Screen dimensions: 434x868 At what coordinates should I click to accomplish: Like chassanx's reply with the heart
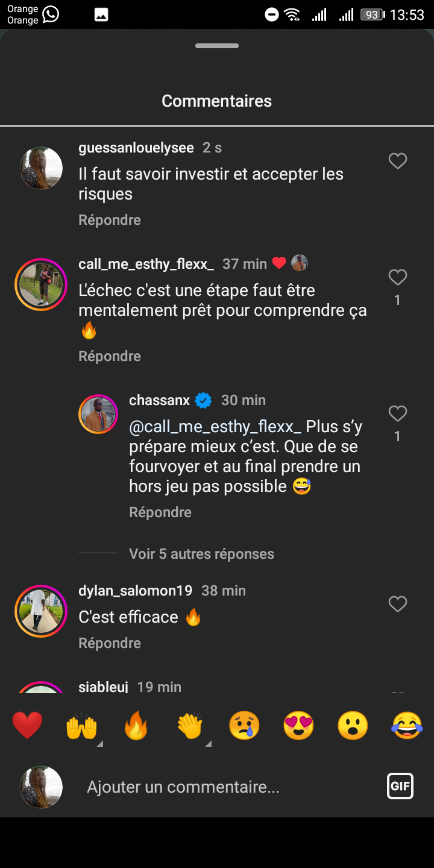397,414
